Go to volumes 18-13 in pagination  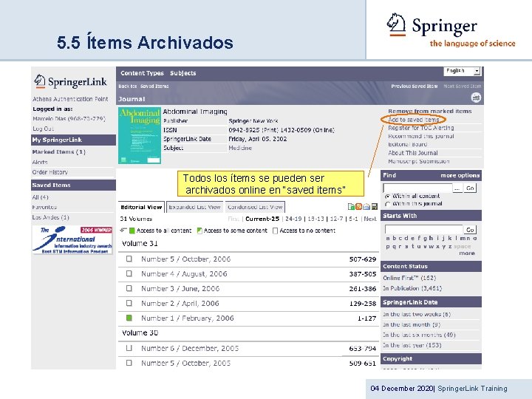pyautogui.click(x=316, y=219)
